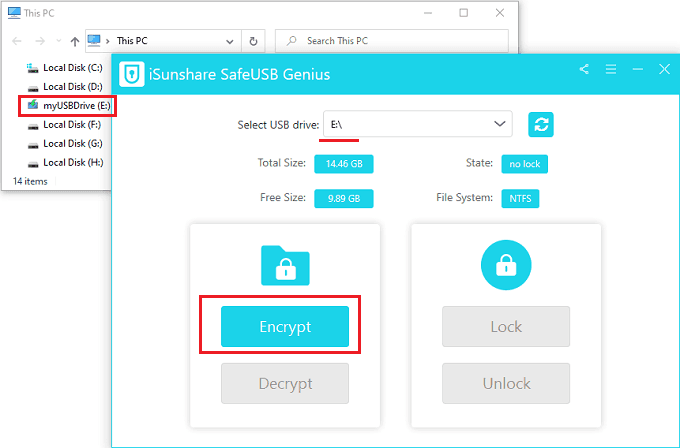The height and width of the screenshot is (448, 680).
Task: Click the 9.89 GB free size value
Action: coord(344,199)
